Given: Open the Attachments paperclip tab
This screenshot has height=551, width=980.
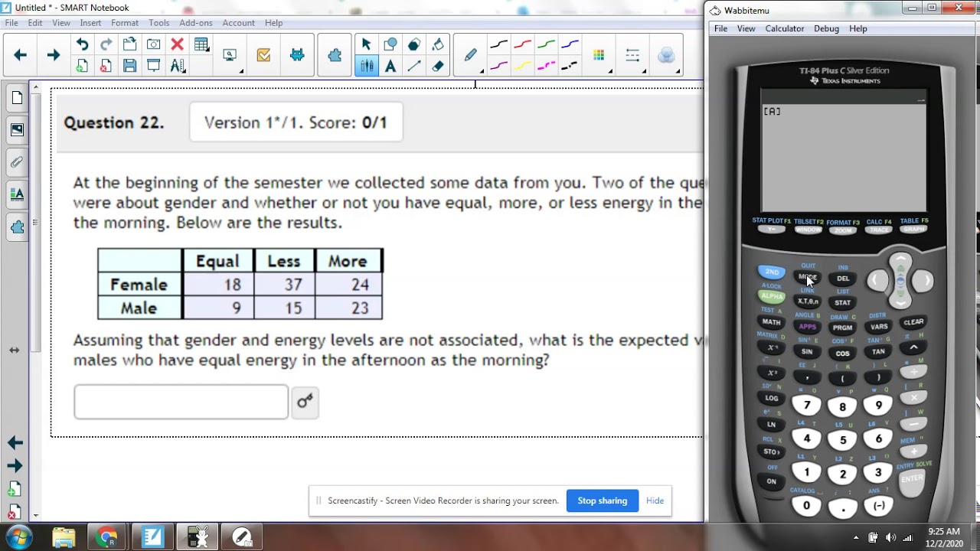Looking at the screenshot, I should (17, 162).
